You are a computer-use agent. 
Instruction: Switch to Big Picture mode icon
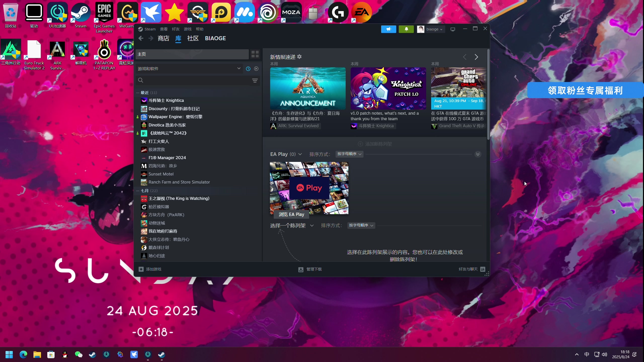point(453,29)
